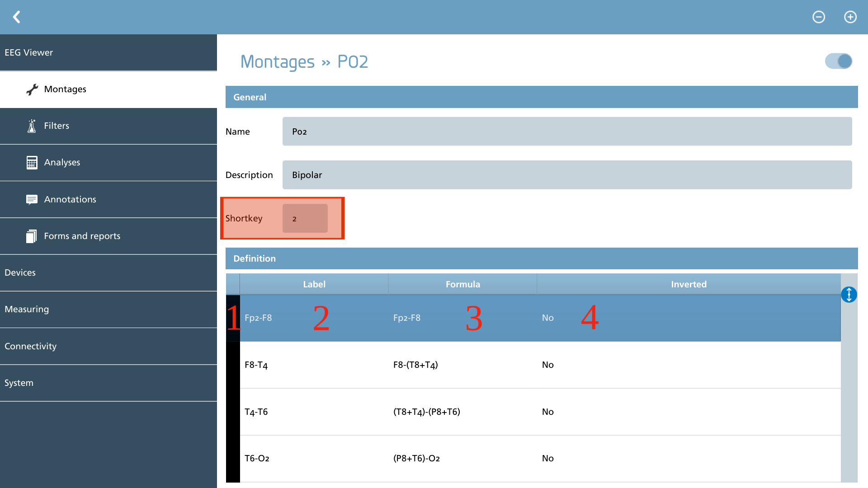
Task: Click the black color bar of F8-T4 row
Action: point(233,365)
